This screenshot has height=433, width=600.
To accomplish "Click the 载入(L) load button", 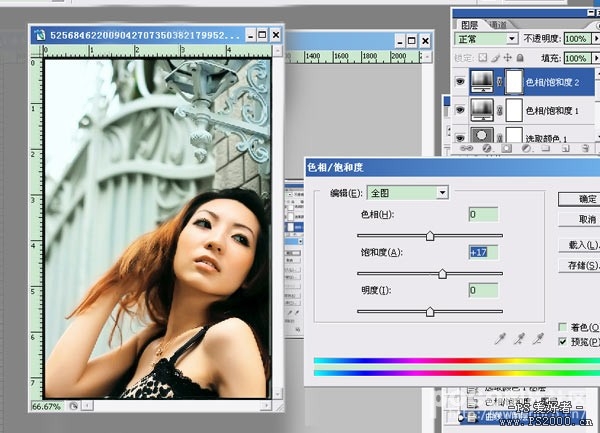I will click(579, 245).
